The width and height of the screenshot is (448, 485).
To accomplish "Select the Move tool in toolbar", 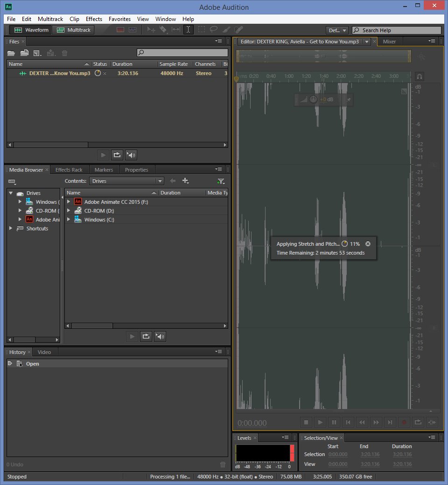I will pyautogui.click(x=151, y=30).
